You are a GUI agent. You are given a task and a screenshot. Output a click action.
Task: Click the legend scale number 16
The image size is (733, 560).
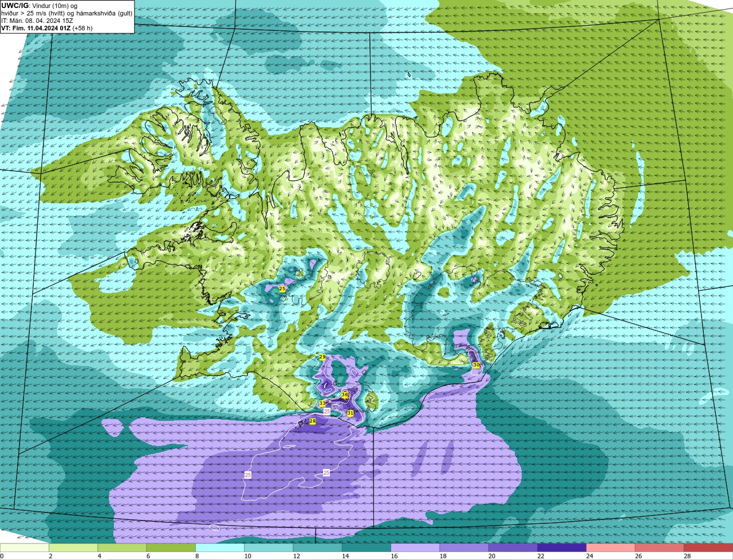[x=393, y=556]
